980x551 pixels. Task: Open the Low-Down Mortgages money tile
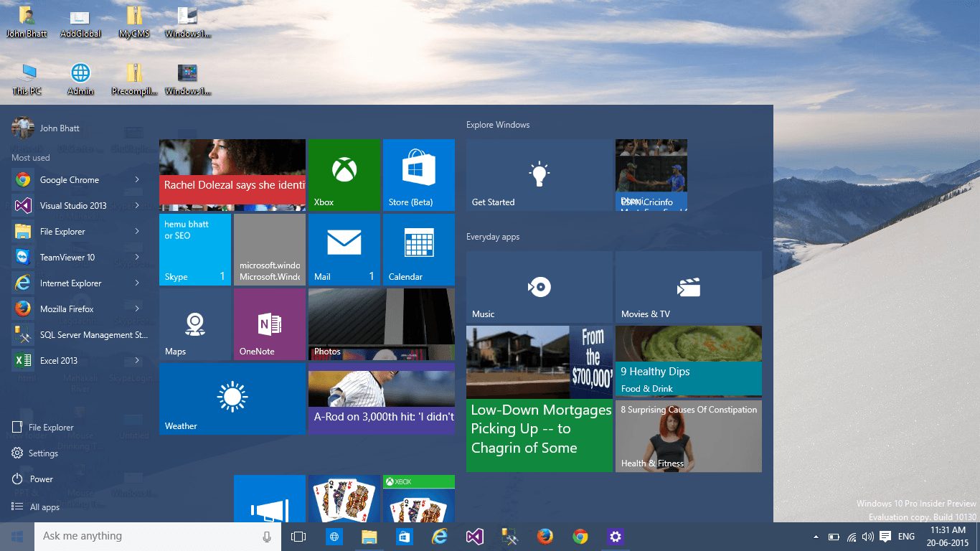540,399
